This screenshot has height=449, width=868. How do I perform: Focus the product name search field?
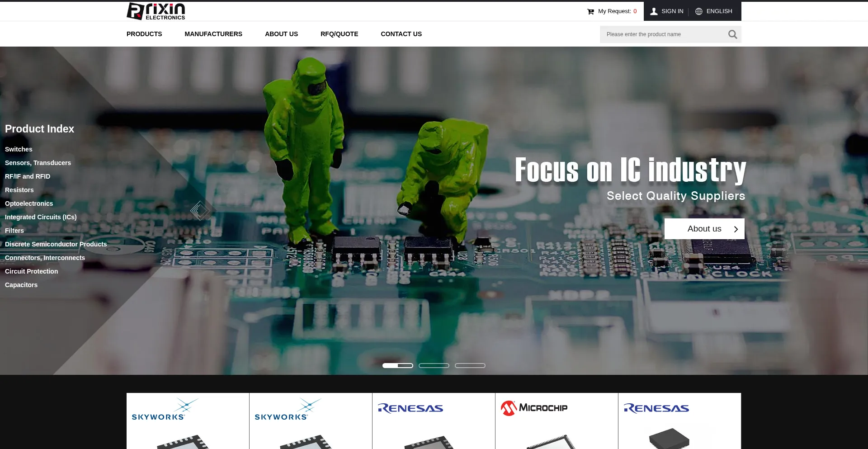point(664,34)
